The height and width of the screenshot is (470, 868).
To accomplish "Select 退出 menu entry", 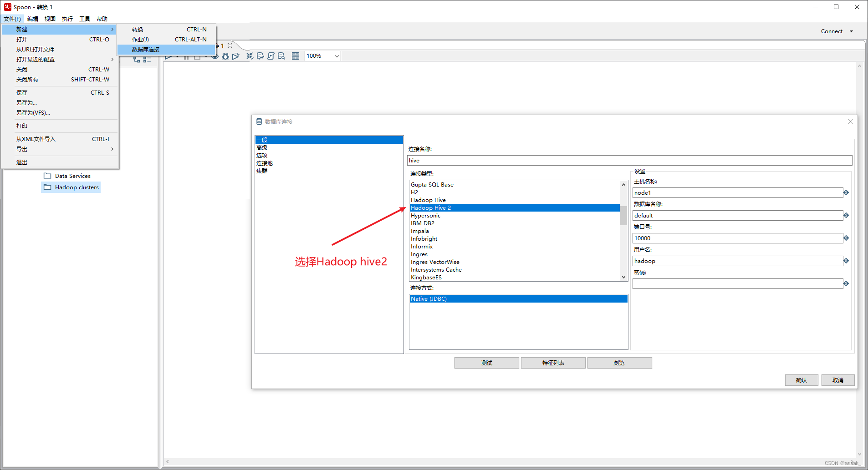I will point(60,162).
